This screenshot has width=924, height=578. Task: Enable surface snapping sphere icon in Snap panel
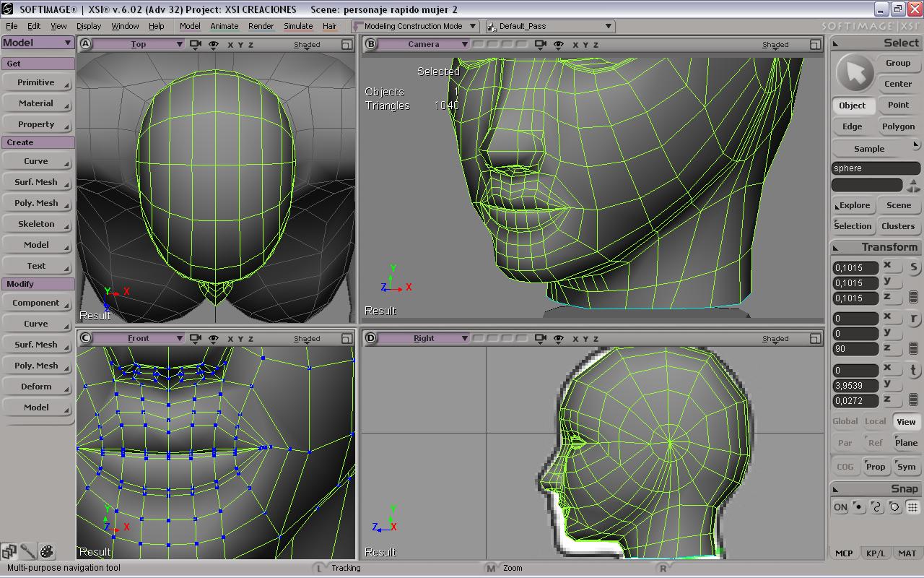894,507
